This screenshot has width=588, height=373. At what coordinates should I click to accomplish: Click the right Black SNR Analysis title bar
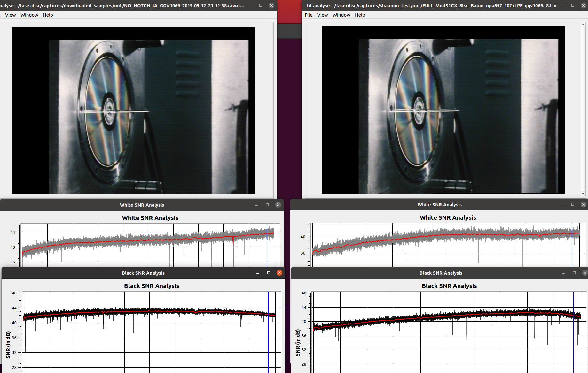coord(441,273)
